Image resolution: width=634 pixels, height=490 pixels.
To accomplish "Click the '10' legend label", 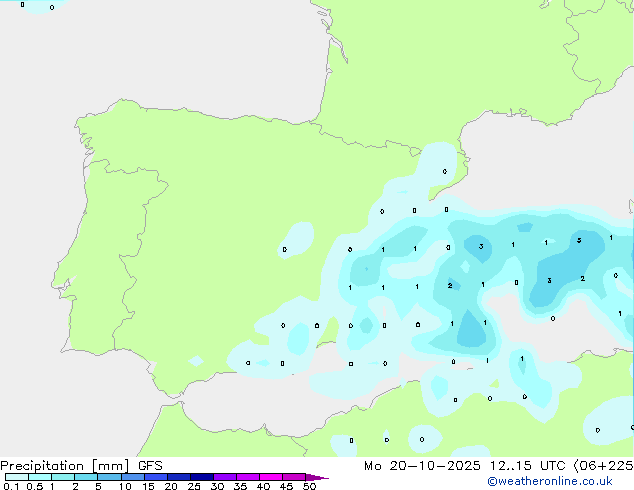I will point(125,486).
